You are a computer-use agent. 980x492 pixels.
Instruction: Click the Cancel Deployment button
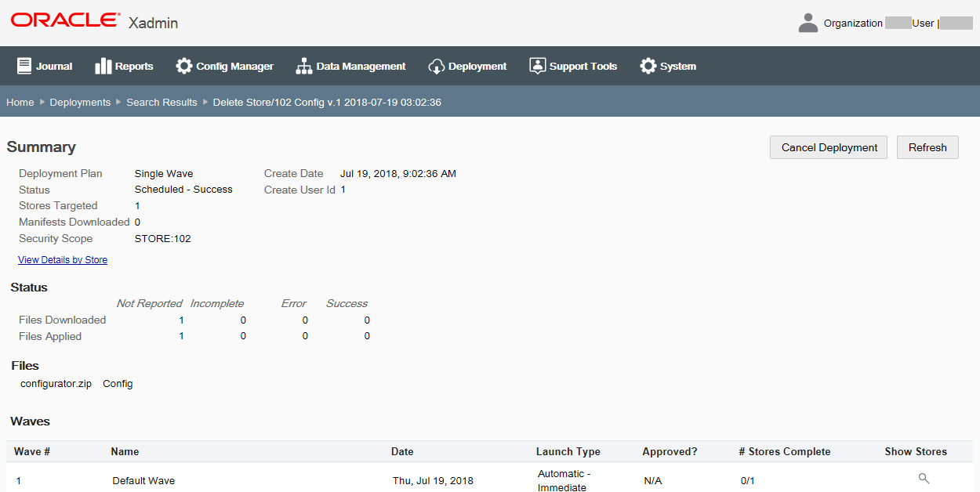tap(828, 147)
